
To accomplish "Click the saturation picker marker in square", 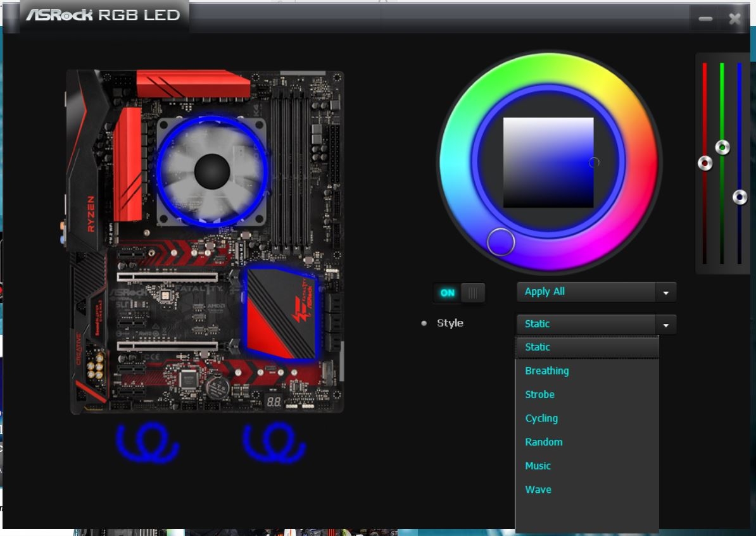I will coord(593,163).
